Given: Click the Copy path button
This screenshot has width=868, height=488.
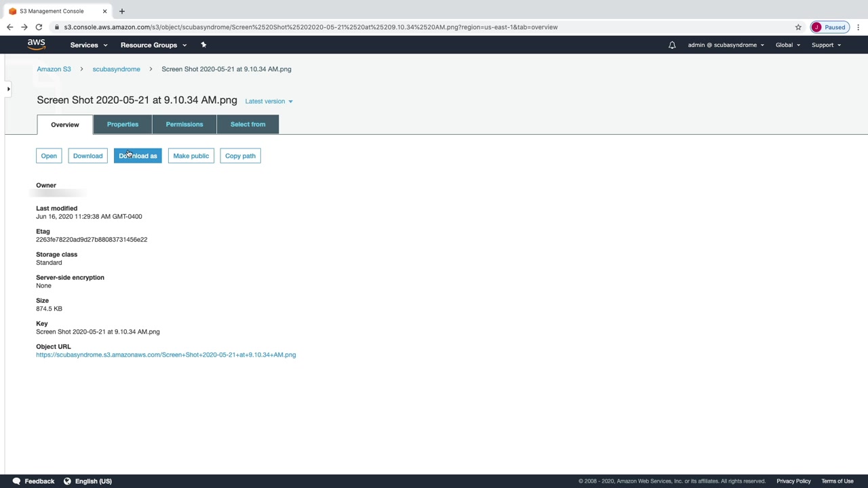Looking at the screenshot, I should click(x=240, y=156).
